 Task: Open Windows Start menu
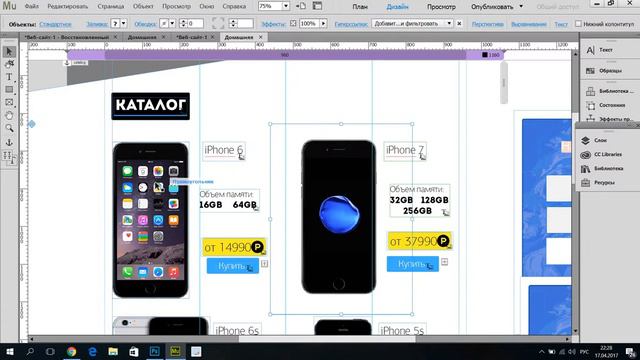(x=9, y=351)
